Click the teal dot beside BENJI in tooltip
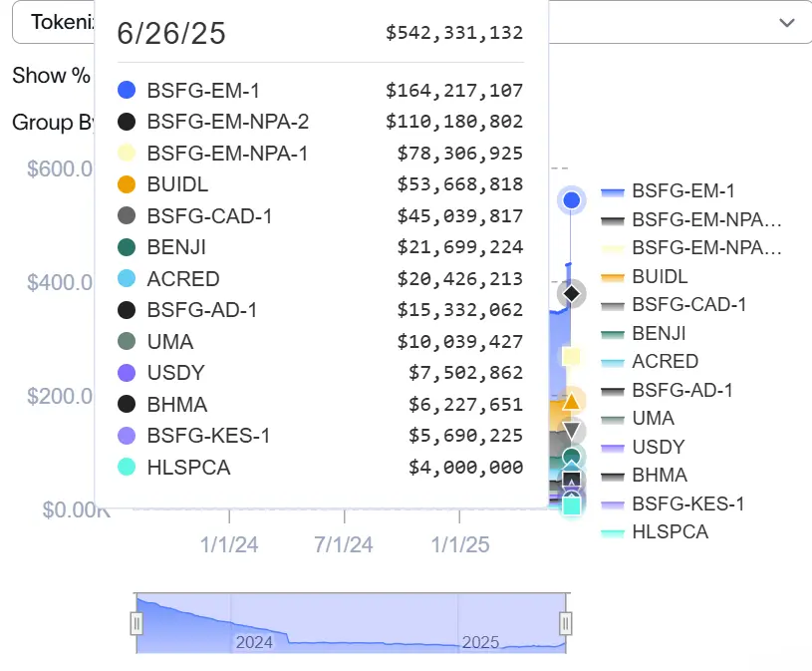 click(127, 247)
